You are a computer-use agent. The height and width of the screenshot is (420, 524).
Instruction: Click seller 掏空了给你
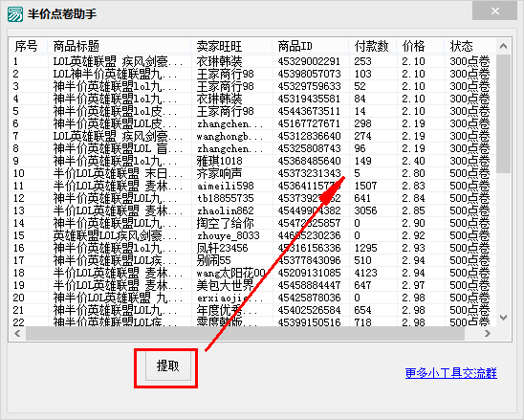(226, 223)
